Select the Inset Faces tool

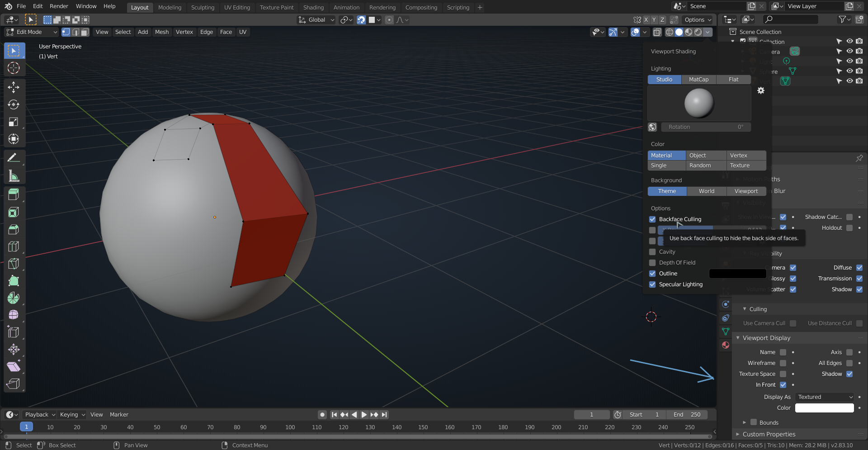tap(14, 212)
